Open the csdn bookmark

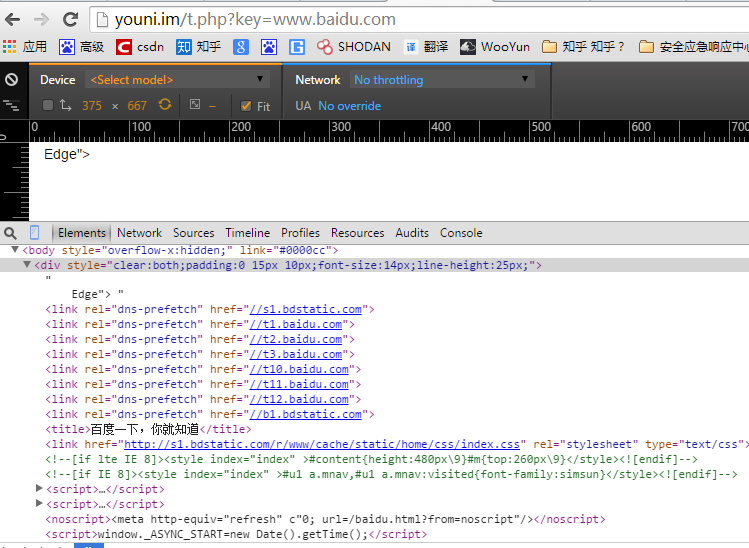(x=139, y=47)
